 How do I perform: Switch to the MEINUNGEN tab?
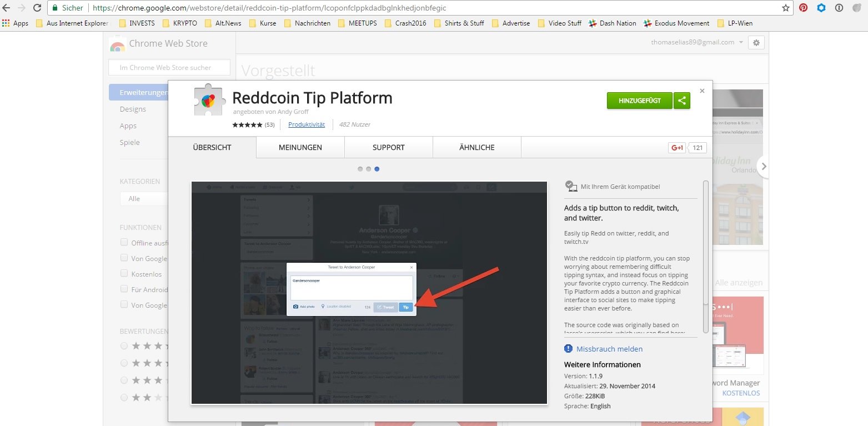300,148
